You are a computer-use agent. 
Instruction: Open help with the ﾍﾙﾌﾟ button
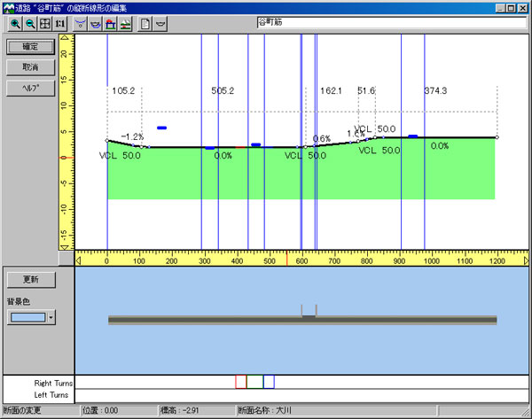click(x=30, y=88)
